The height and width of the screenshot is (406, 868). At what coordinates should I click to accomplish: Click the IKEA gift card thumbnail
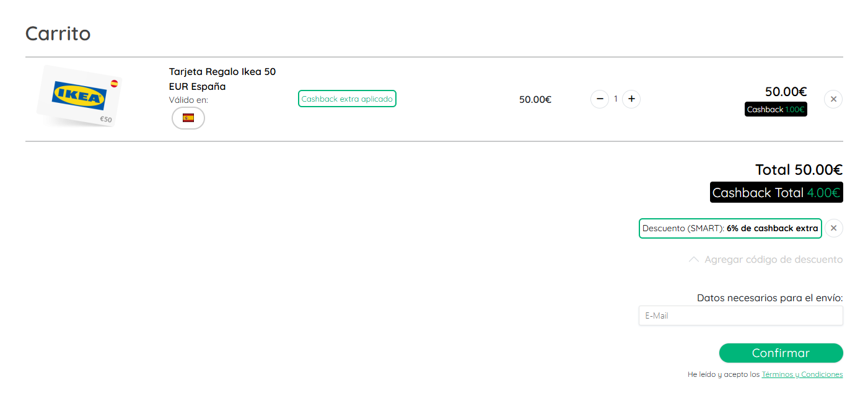tap(79, 96)
